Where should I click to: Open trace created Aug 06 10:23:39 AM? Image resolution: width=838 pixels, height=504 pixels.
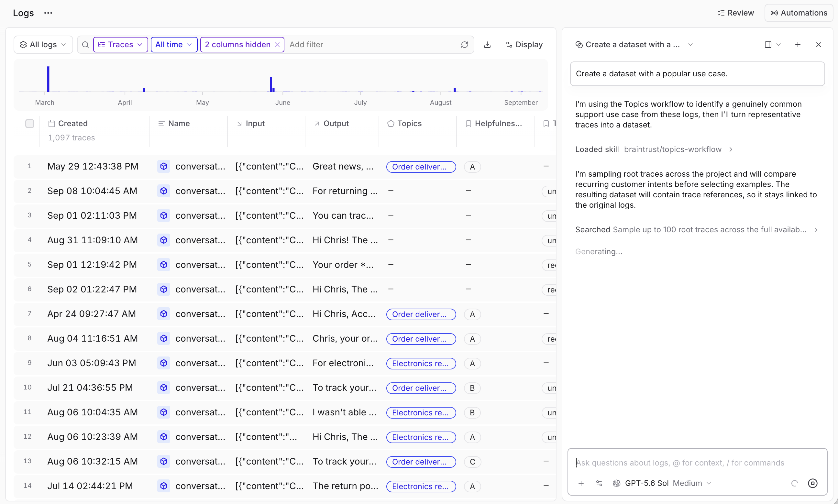[93, 437]
